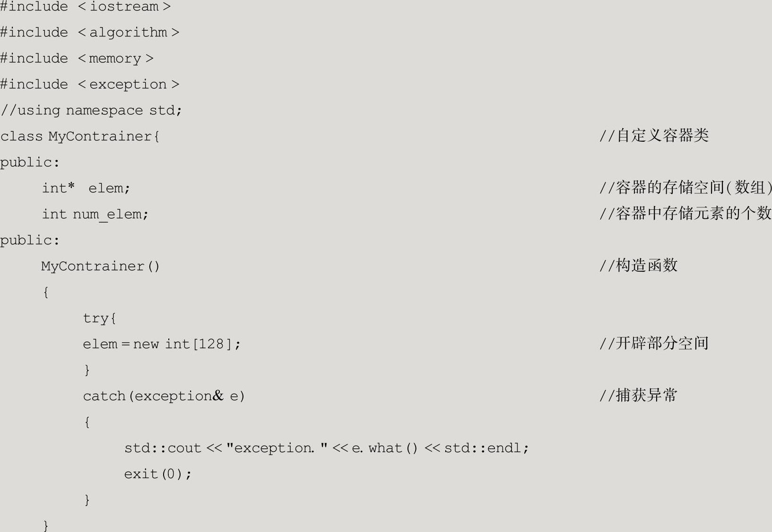Click the catch(exception& e) line
This screenshot has height=532, width=772.
click(164, 396)
